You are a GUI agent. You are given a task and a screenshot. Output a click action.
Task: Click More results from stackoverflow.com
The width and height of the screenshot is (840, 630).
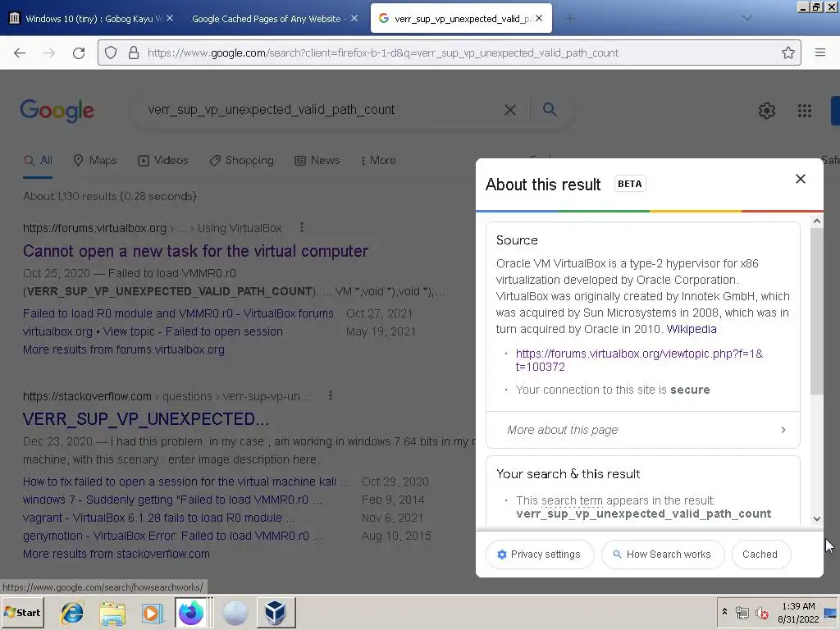[x=116, y=554]
